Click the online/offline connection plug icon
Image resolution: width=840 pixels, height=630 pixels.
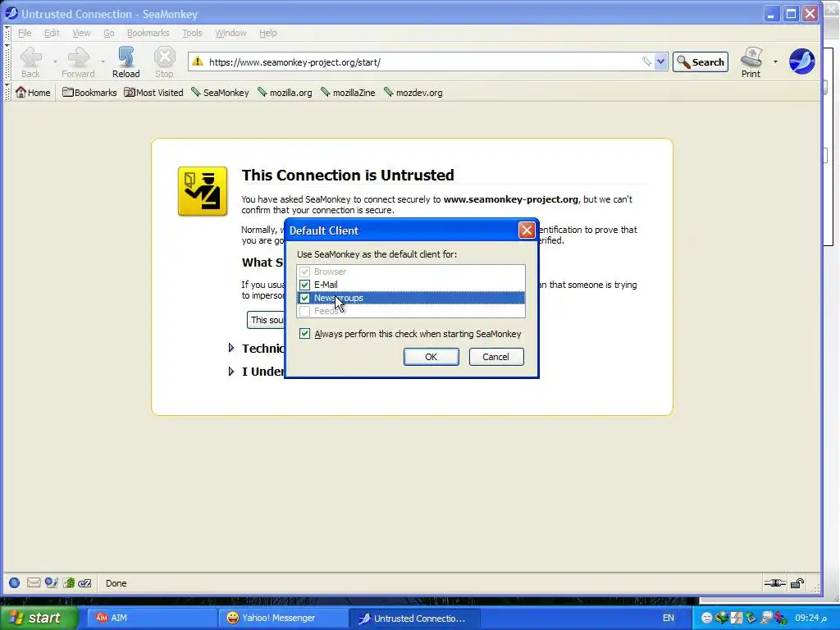point(774,583)
